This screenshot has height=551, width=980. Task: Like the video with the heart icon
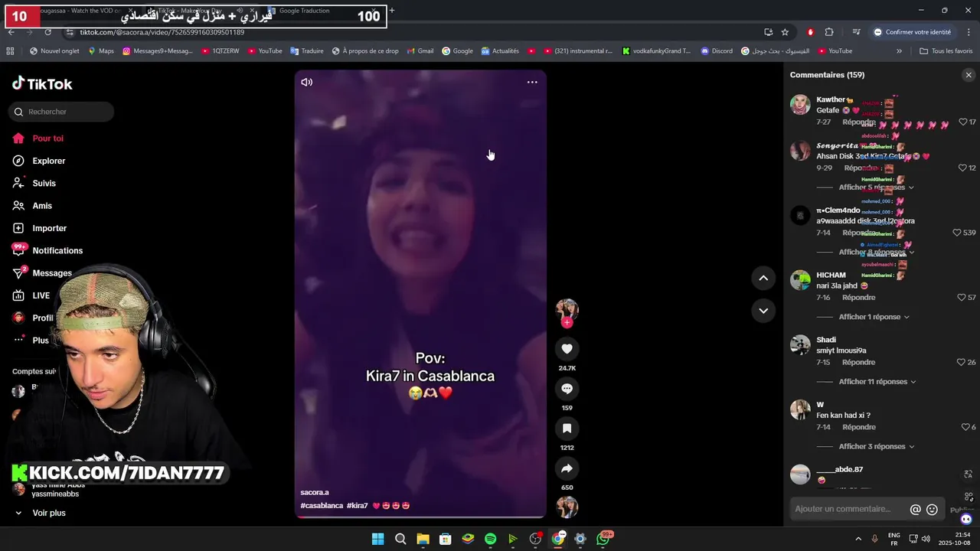pos(567,349)
